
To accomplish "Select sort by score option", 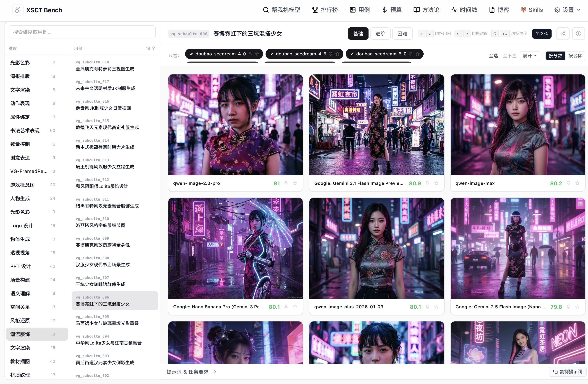I will point(555,56).
